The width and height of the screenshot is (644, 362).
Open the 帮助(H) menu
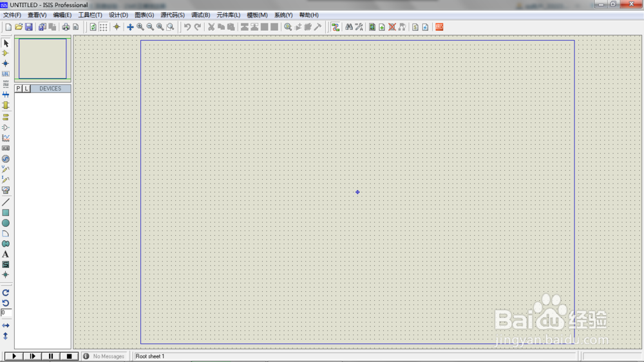[x=309, y=15]
